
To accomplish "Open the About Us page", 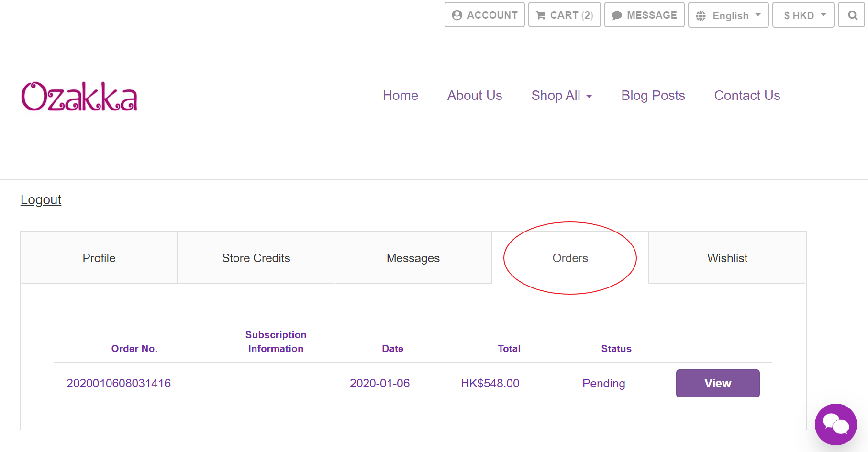I will (x=474, y=96).
